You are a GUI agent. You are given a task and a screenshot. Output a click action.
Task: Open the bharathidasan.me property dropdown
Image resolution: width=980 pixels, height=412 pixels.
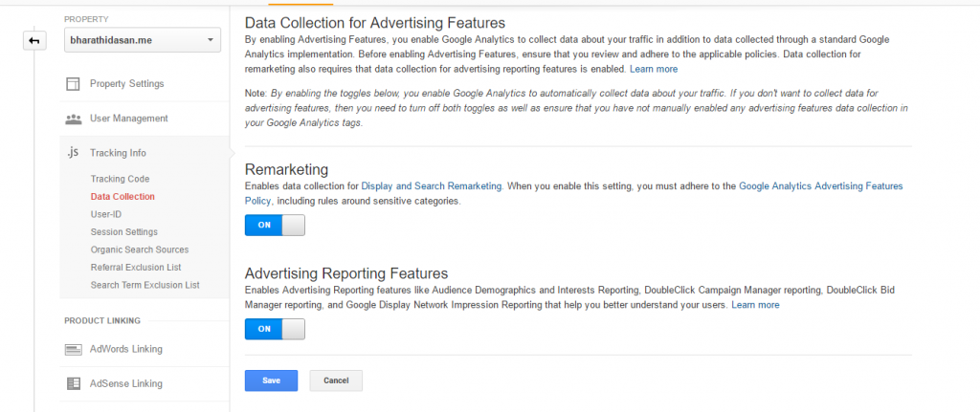(x=143, y=40)
